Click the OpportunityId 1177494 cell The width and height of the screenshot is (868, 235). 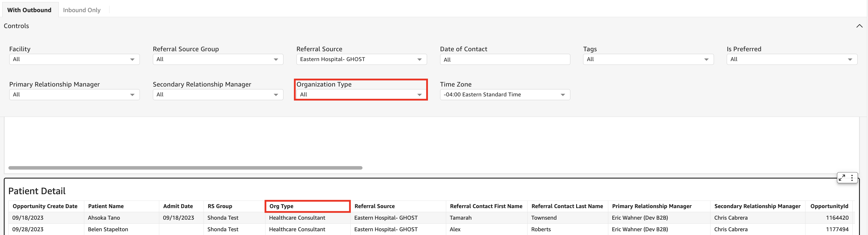(837, 229)
